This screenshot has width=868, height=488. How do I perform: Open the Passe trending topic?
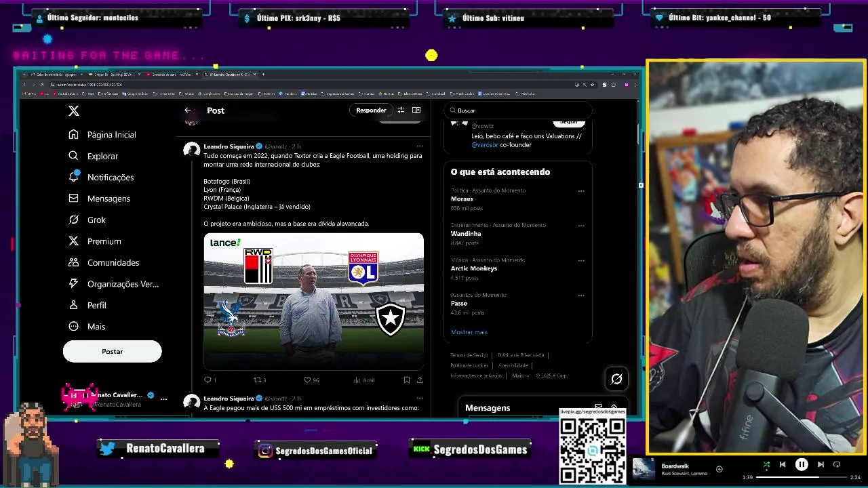coord(459,304)
